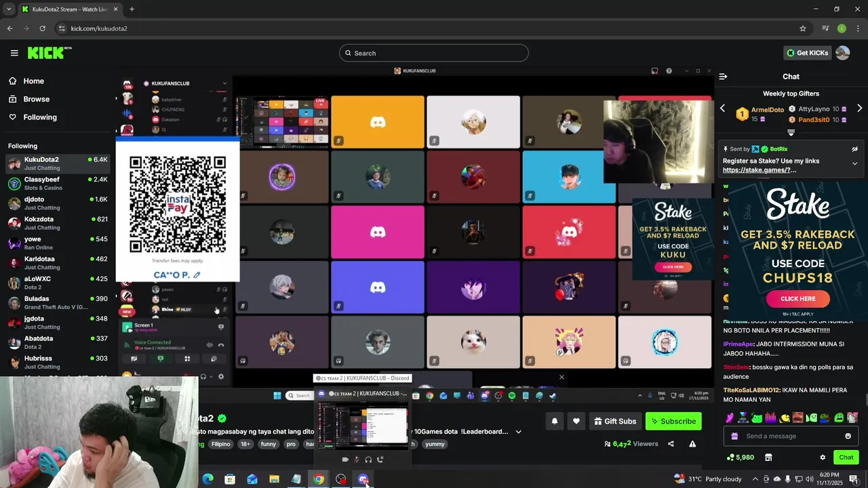Image resolution: width=868 pixels, height=488 pixels.
Task: Show next weekly top gifters
Action: pos(860,108)
